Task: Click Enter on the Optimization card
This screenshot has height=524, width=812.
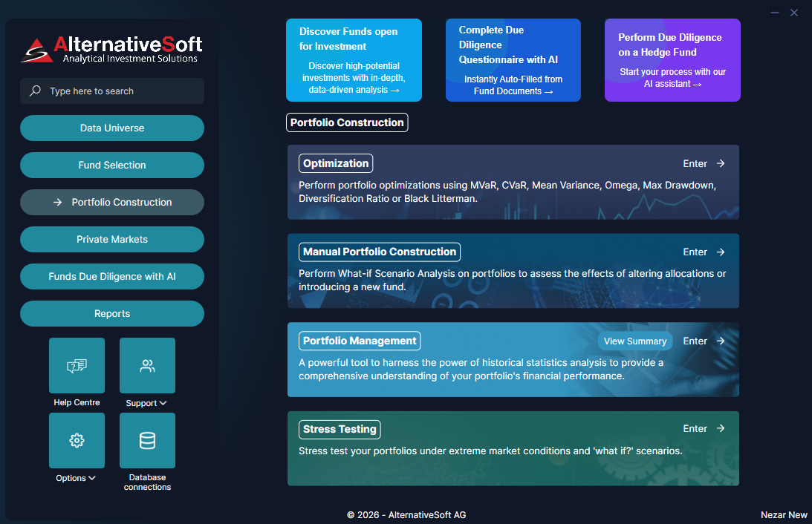Action: pyautogui.click(x=695, y=163)
